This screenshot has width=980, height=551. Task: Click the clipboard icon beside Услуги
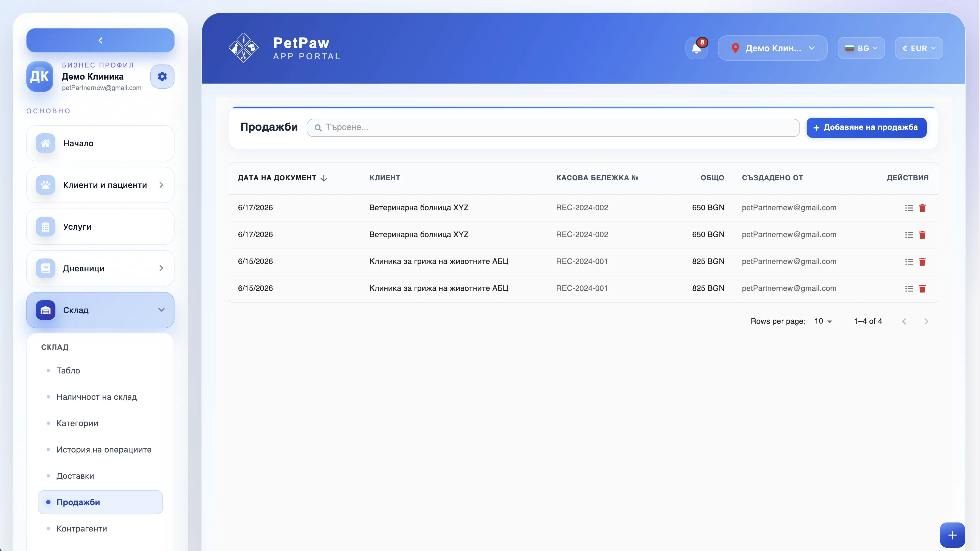[x=46, y=227]
